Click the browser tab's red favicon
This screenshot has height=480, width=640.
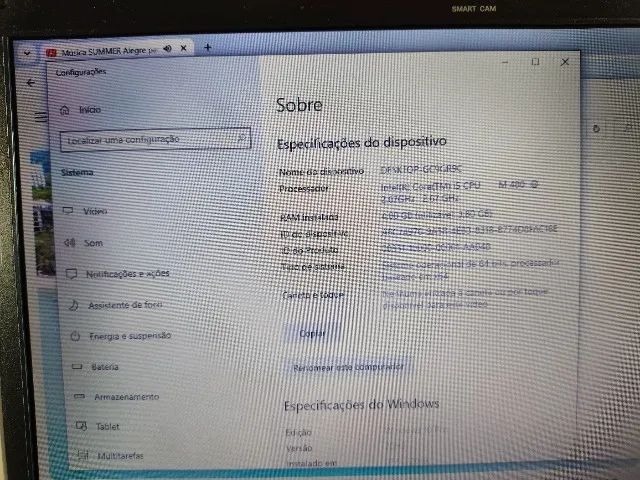coord(51,53)
